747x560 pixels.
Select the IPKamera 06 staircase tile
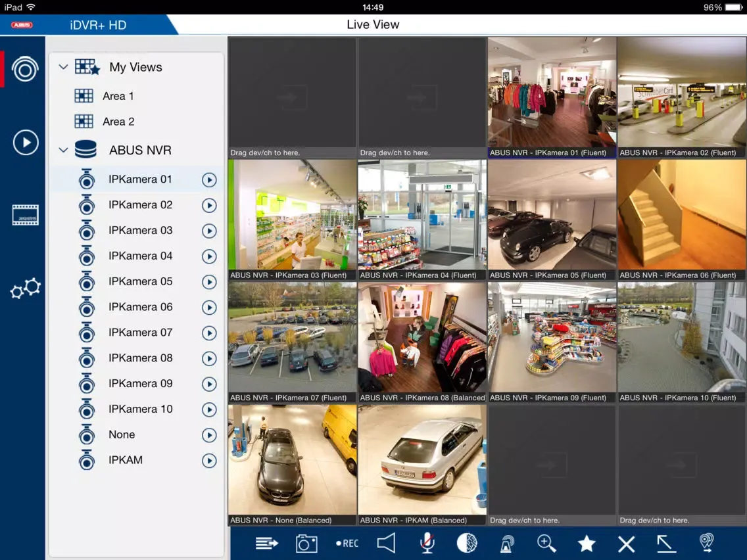[682, 220]
